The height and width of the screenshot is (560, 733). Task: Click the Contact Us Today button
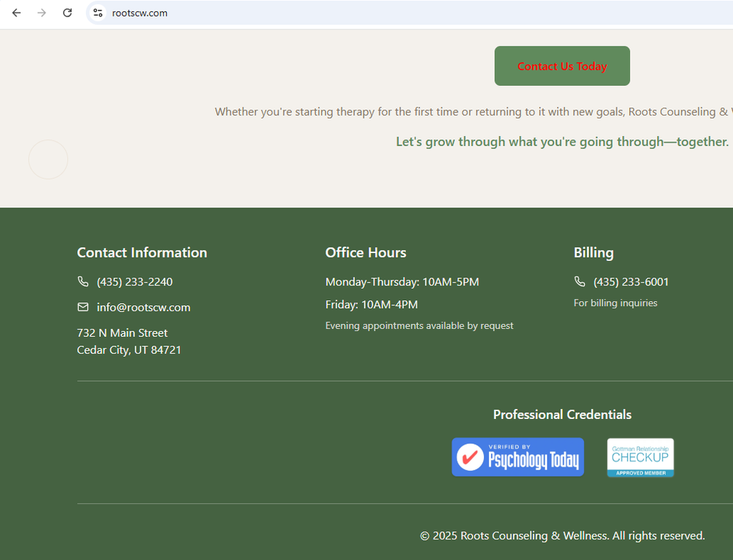(x=562, y=66)
